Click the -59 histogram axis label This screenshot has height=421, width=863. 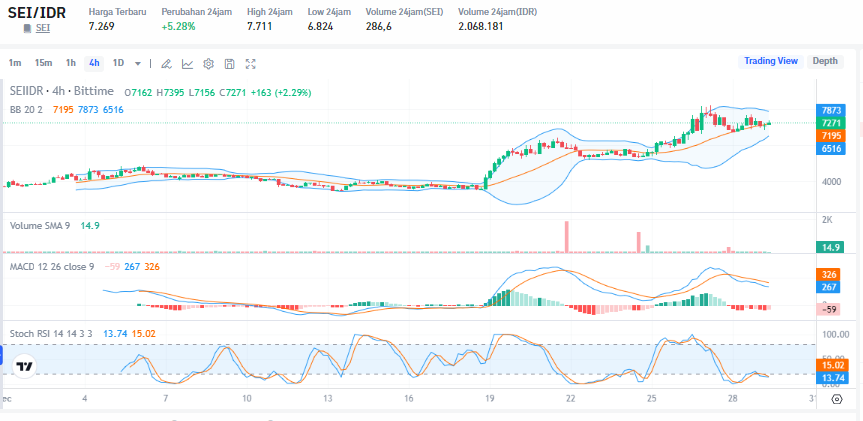[830, 309]
